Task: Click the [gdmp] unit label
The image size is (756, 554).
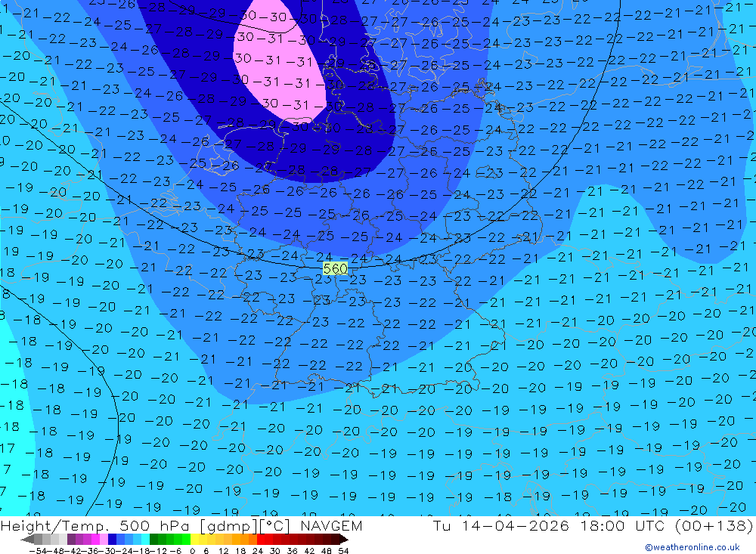Action: tap(229, 525)
